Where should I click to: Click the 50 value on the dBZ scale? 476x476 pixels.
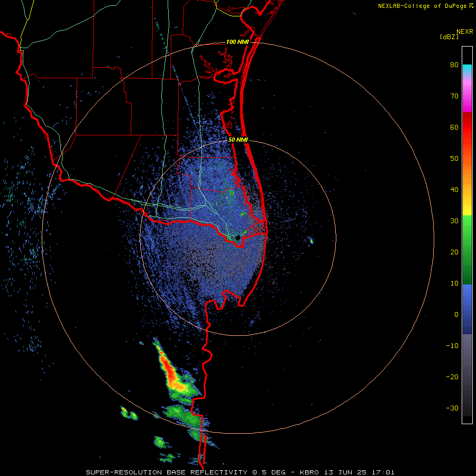(454, 159)
